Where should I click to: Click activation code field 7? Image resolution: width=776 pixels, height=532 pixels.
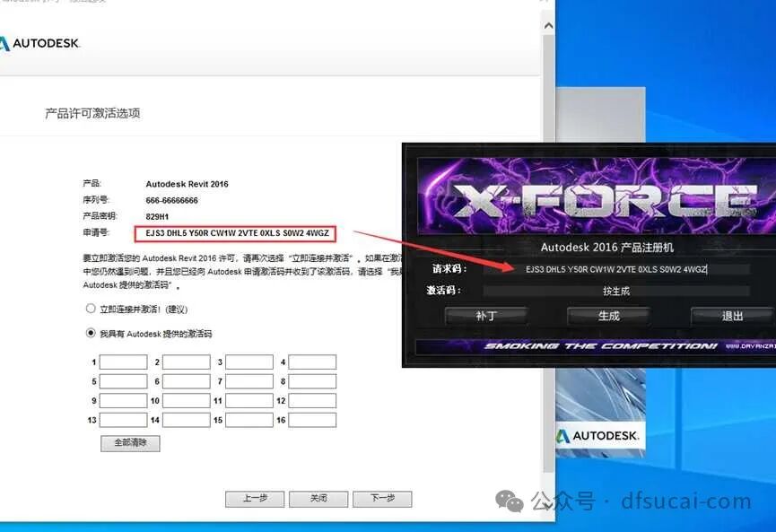tap(248, 381)
